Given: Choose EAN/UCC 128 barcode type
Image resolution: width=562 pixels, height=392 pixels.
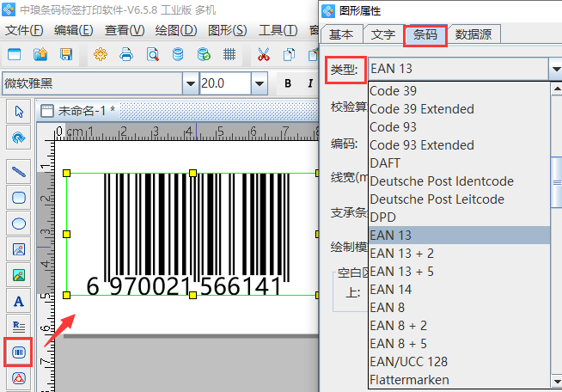Looking at the screenshot, I should pyautogui.click(x=459, y=362).
